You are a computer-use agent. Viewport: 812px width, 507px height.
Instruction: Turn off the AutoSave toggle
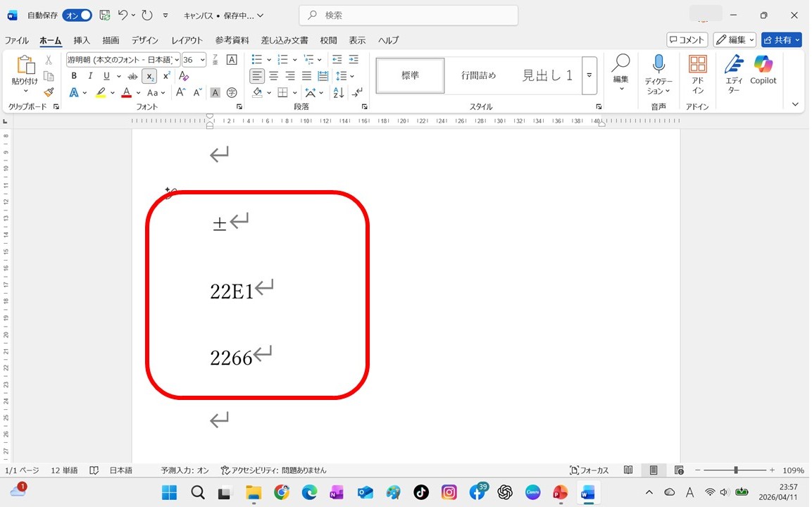tap(77, 15)
